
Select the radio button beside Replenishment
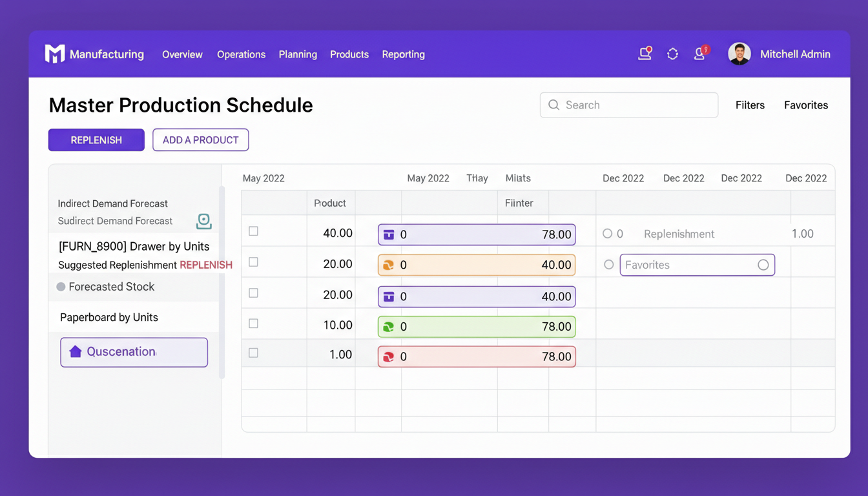(607, 234)
